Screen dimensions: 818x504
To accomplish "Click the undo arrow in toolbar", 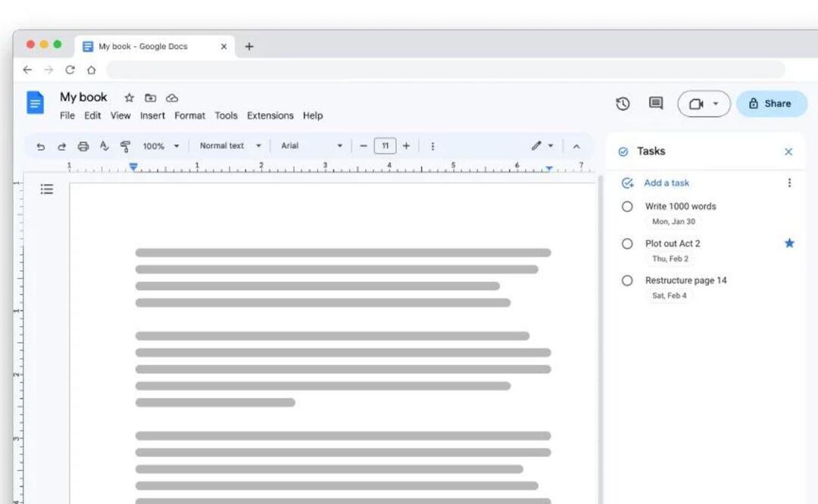I will [41, 146].
